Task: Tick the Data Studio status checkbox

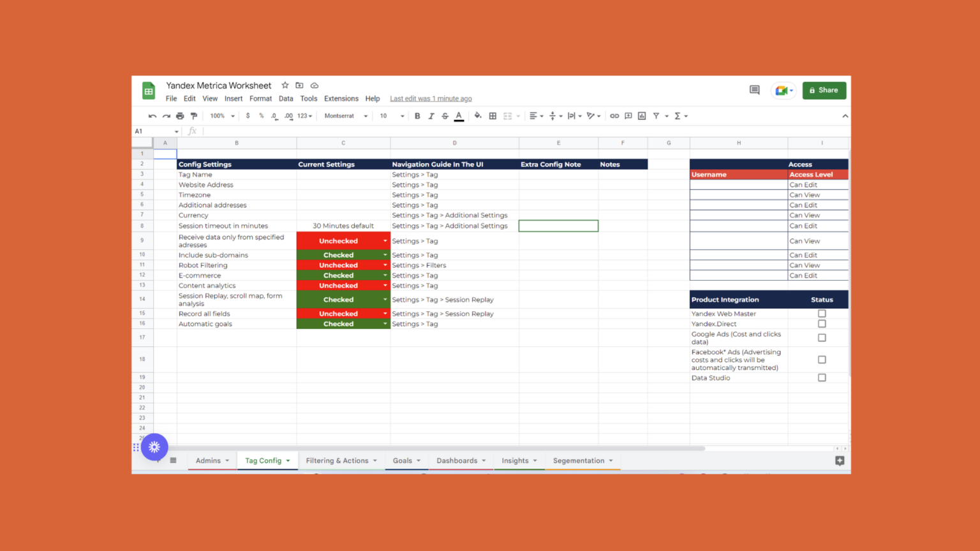Action: pyautogui.click(x=822, y=378)
